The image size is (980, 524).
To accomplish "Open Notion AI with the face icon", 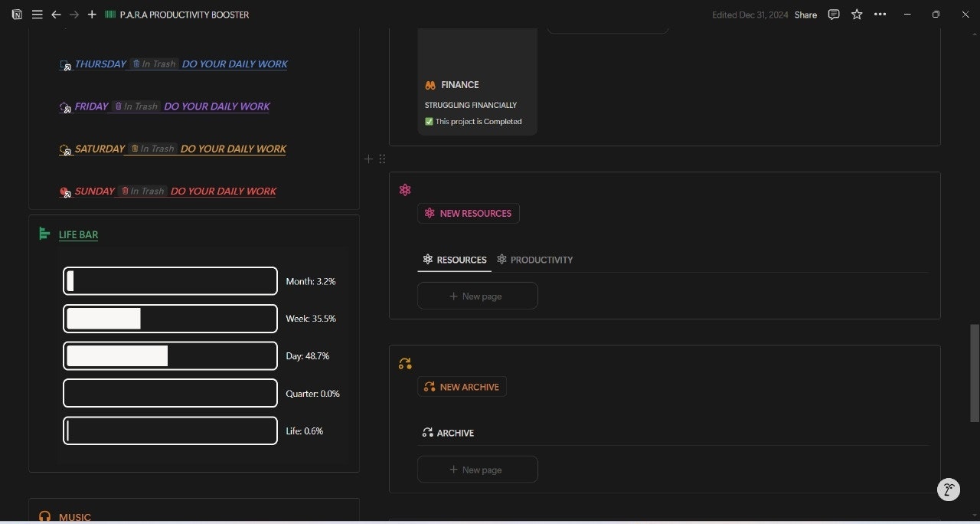I will (948, 490).
